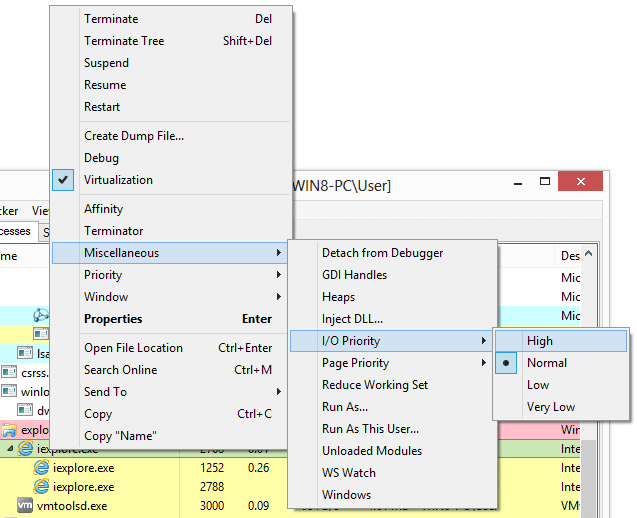Image resolution: width=637 pixels, height=518 pixels.
Task: Click Terminate in the context menu
Action: point(170,19)
